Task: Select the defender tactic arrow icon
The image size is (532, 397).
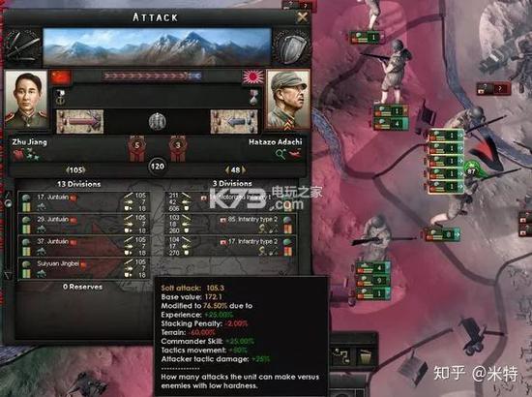Action: click(x=234, y=122)
